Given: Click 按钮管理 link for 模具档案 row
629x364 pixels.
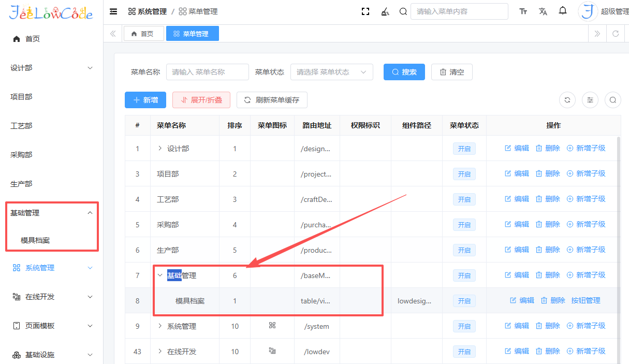Looking at the screenshot, I should [x=586, y=300].
